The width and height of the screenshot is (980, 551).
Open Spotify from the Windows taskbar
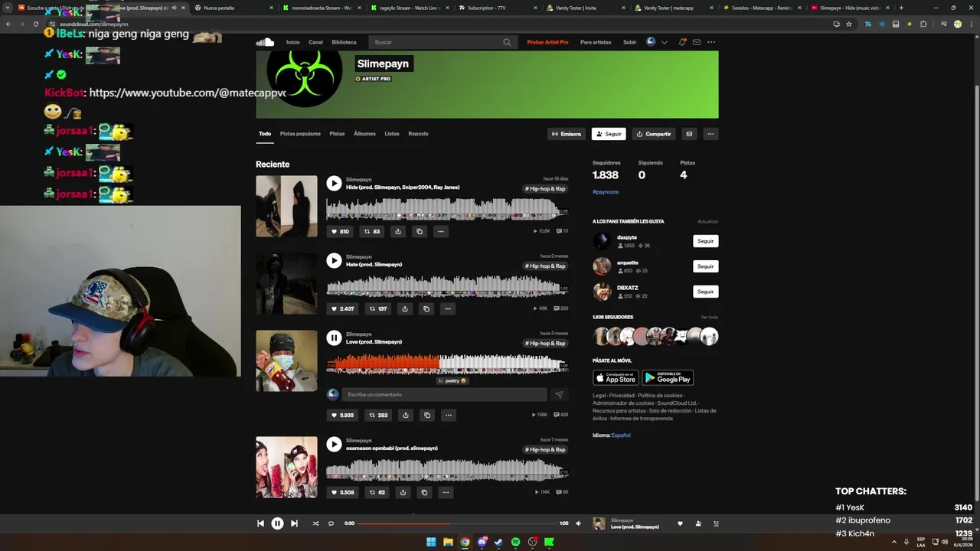coord(515,542)
